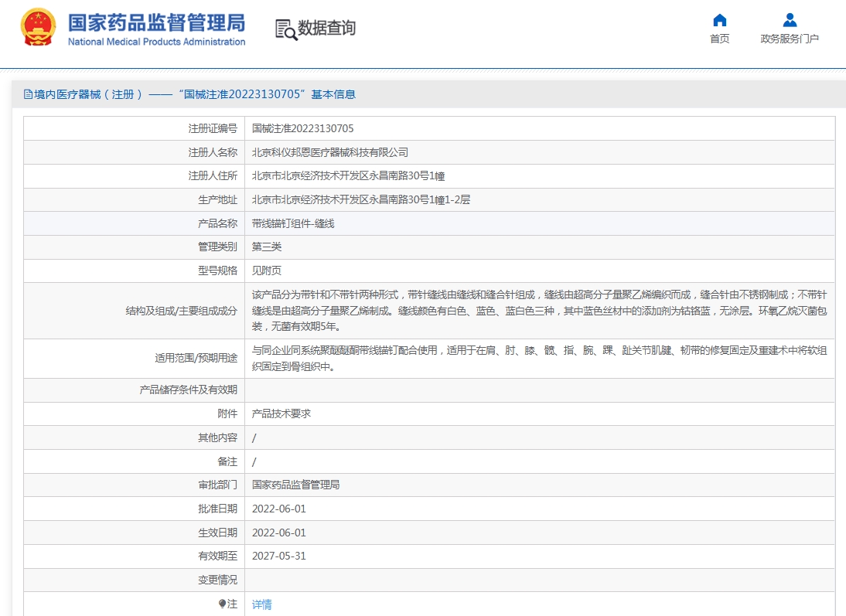Click the 备注 label
The width and height of the screenshot is (846, 616).
pos(227,461)
